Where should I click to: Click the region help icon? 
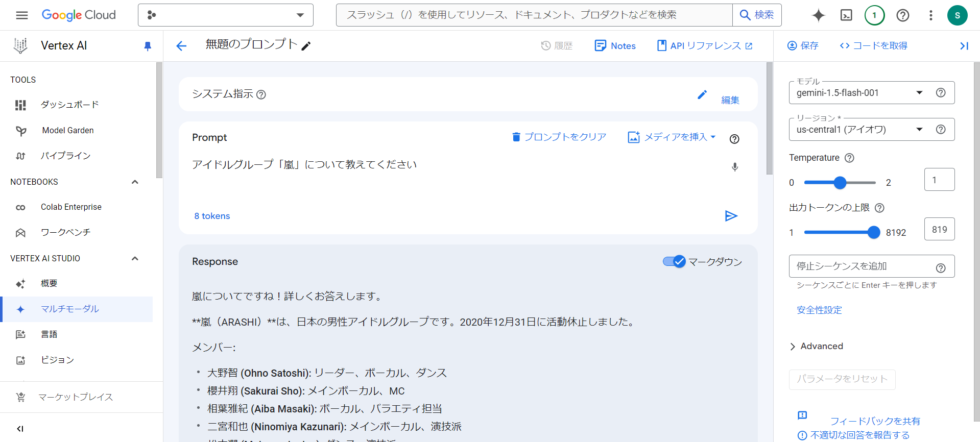click(941, 129)
